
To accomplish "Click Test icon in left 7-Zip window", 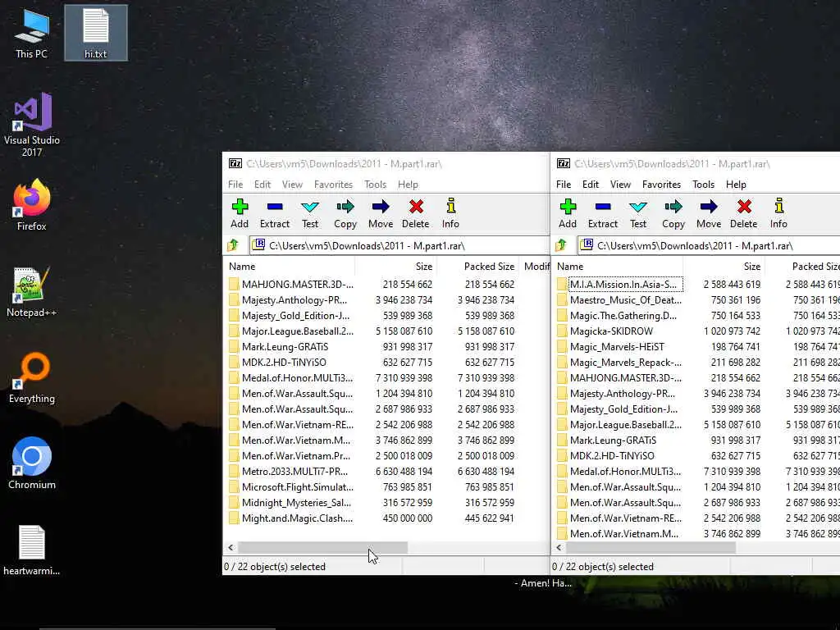I will (x=309, y=207).
